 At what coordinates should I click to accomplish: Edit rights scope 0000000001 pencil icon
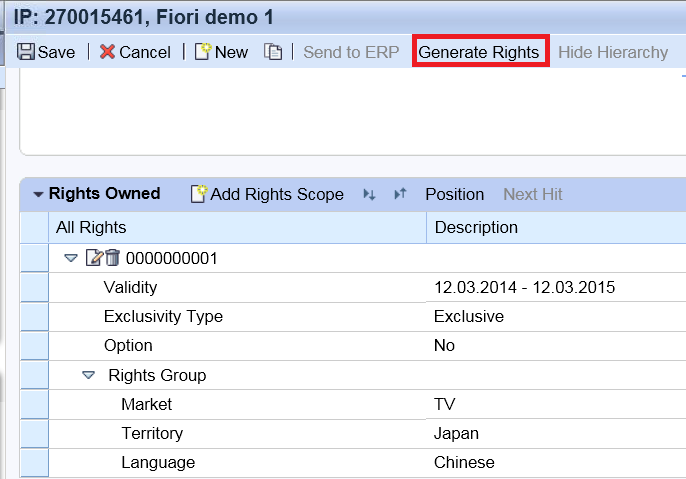[94, 258]
